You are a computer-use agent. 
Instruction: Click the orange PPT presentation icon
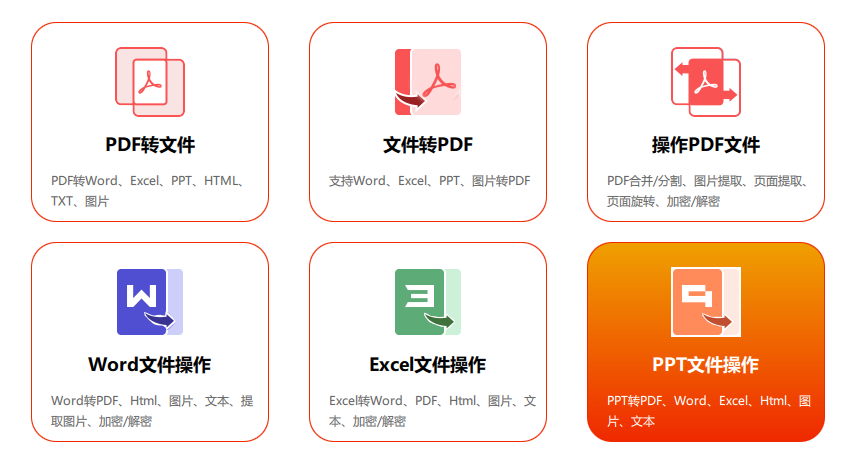[x=706, y=302]
